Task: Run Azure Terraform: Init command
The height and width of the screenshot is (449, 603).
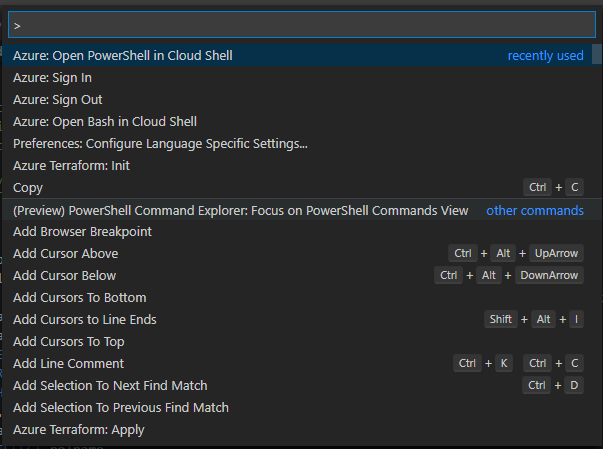Action: (x=71, y=166)
